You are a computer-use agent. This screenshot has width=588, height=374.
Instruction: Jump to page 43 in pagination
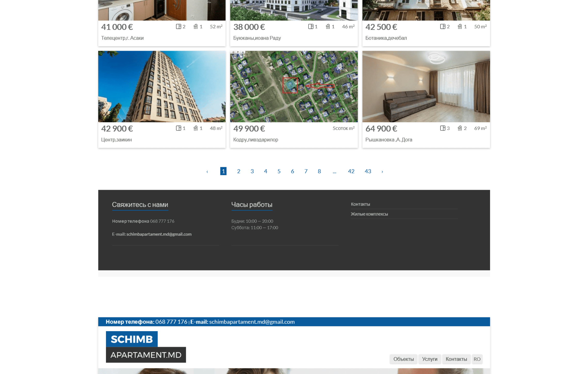tap(368, 171)
